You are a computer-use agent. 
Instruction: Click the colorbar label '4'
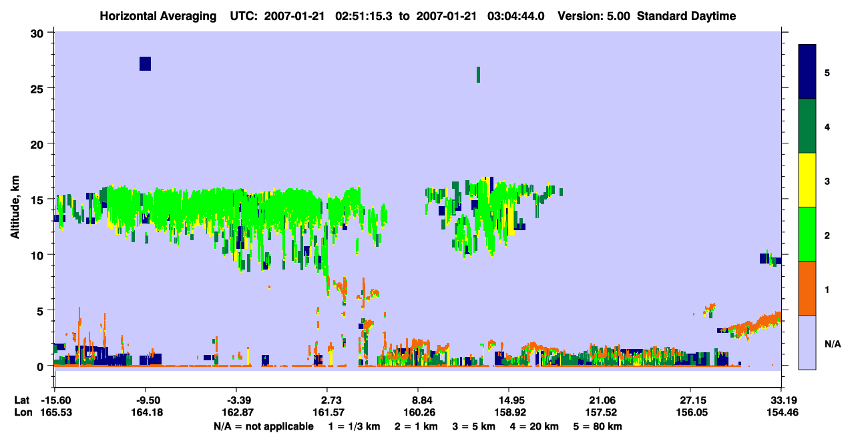[827, 126]
